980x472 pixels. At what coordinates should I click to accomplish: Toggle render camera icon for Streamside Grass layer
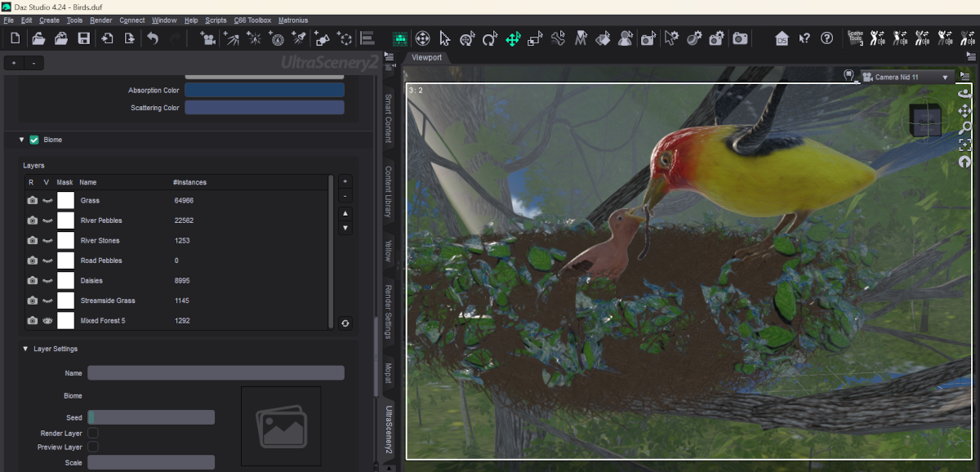pyautogui.click(x=32, y=301)
